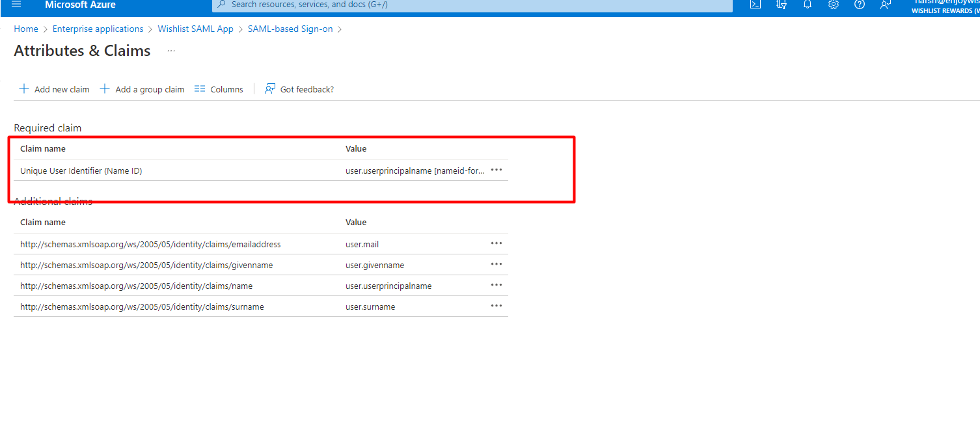Click the plus icon for Add new claim

(x=24, y=89)
